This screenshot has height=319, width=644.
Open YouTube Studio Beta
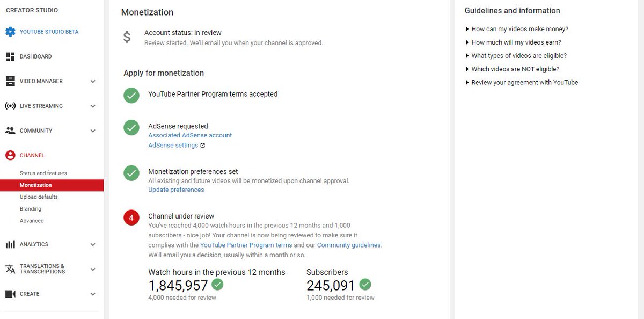point(49,32)
